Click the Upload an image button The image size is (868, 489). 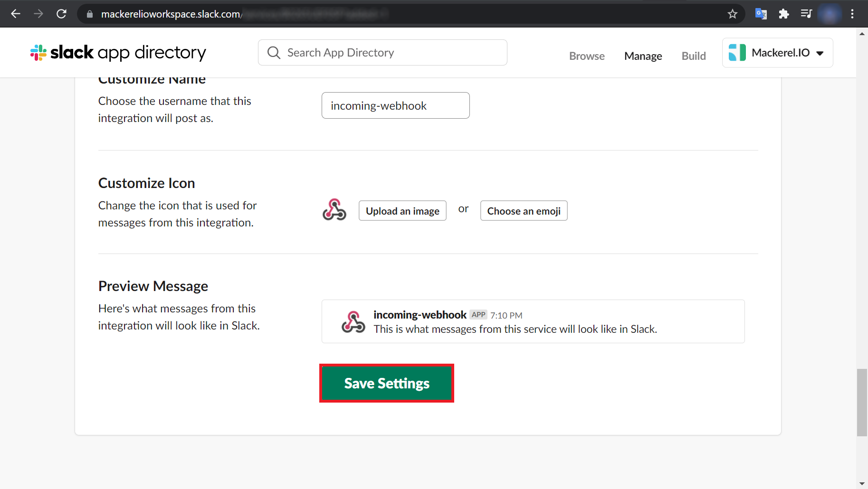402,210
